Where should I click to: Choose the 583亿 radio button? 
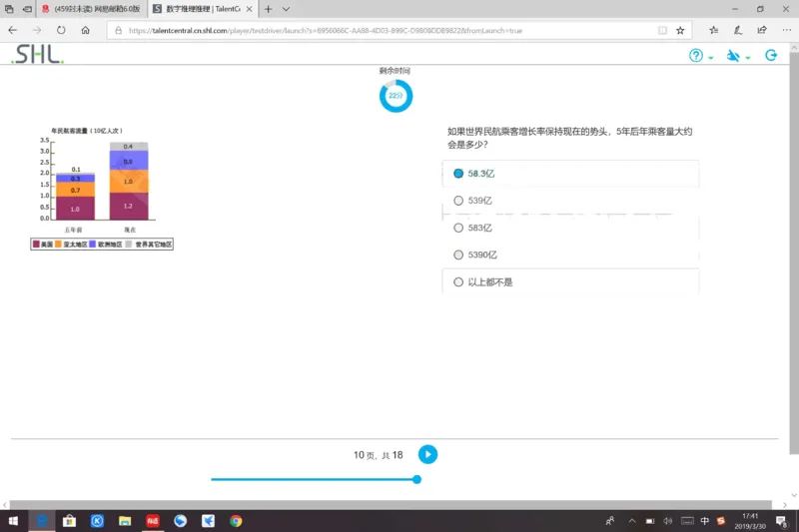click(x=458, y=228)
